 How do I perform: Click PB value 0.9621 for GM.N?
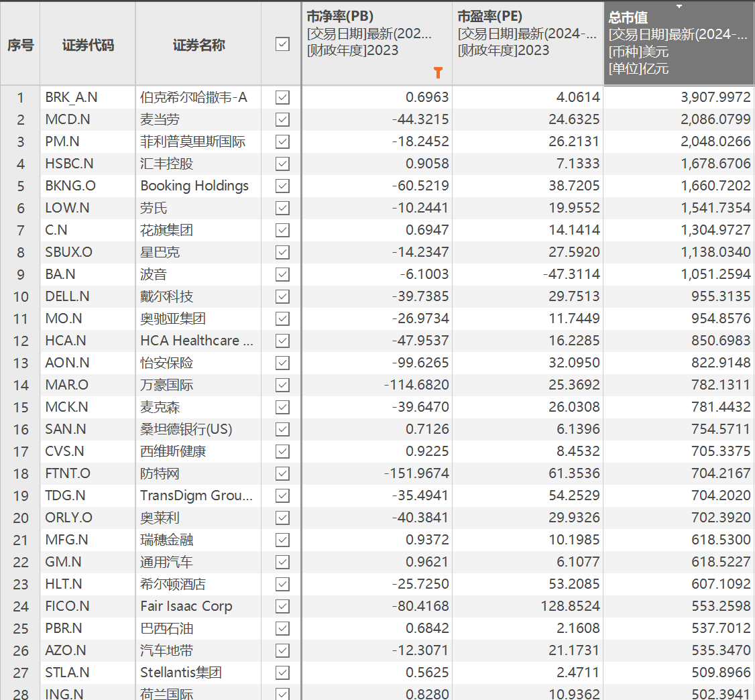pos(427,563)
